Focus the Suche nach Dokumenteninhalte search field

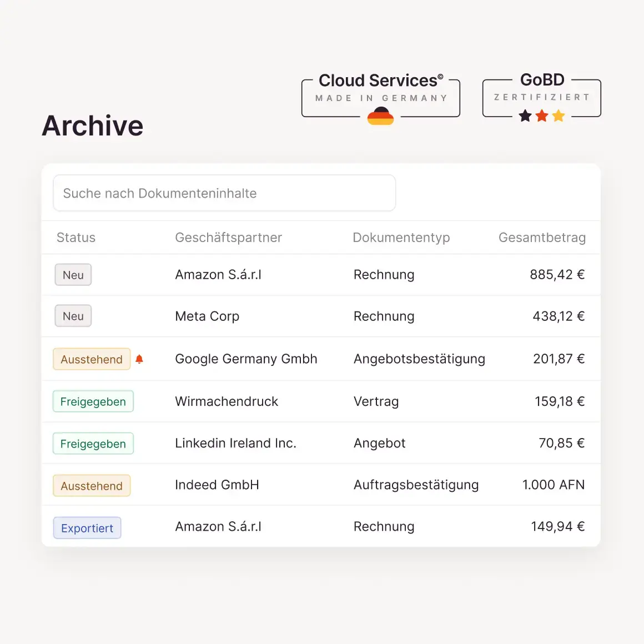[x=224, y=193]
